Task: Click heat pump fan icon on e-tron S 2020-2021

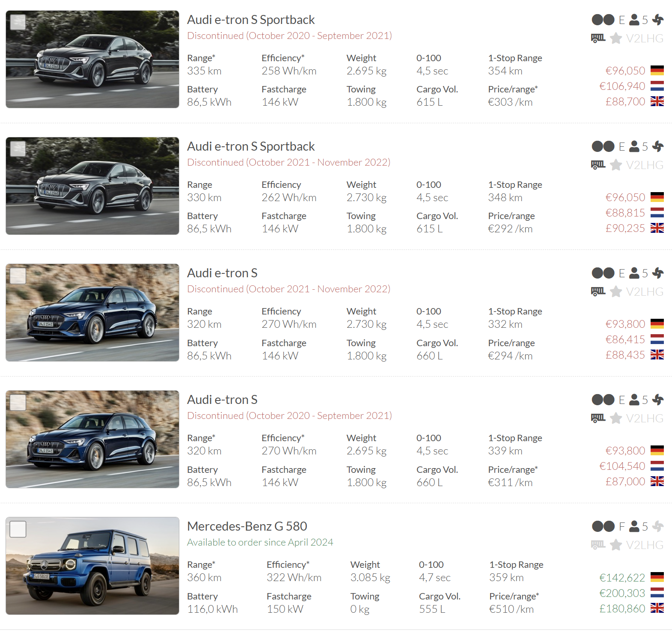Action: coord(658,400)
